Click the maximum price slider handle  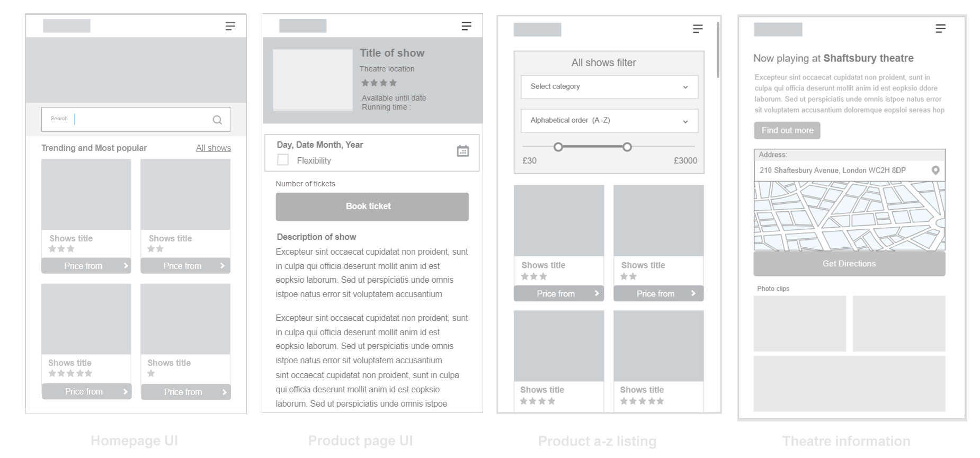click(627, 147)
